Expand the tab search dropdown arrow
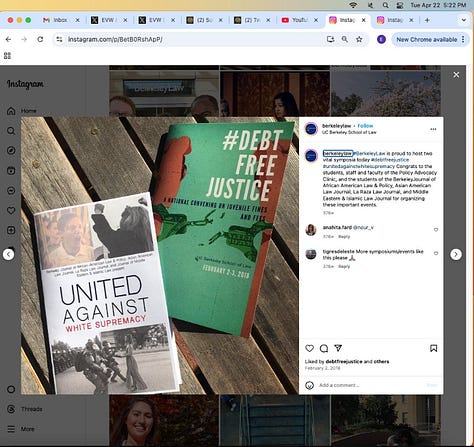The image size is (474, 447). click(464, 20)
